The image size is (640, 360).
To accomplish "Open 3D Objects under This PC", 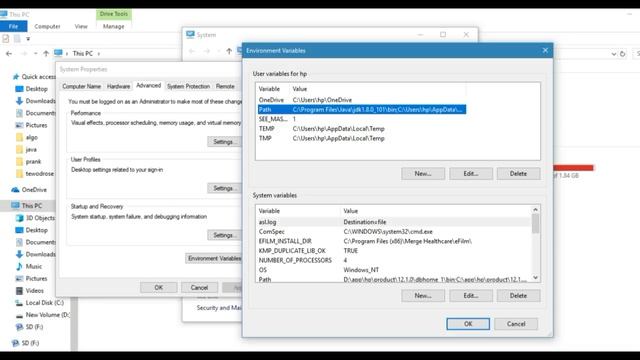I will pos(36,218).
